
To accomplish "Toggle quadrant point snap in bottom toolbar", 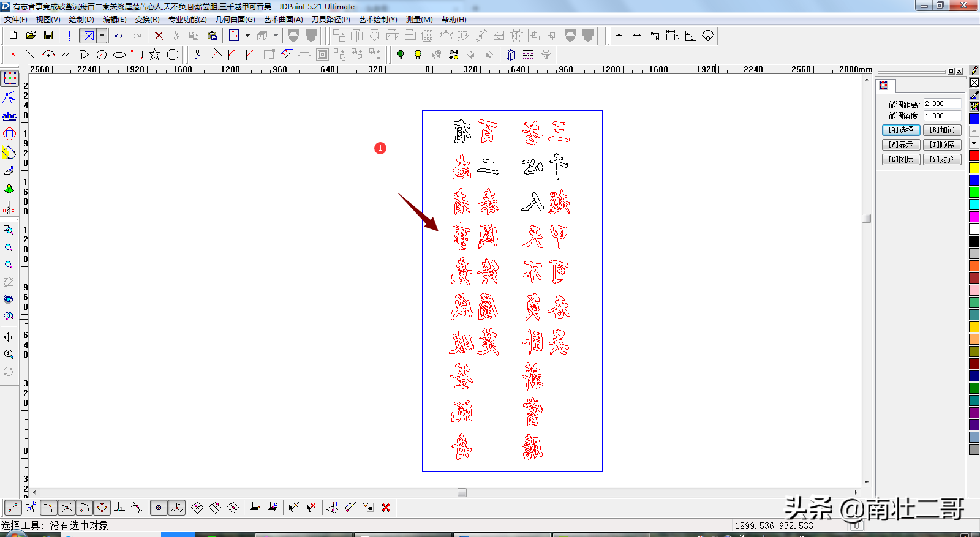I will 102,508.
